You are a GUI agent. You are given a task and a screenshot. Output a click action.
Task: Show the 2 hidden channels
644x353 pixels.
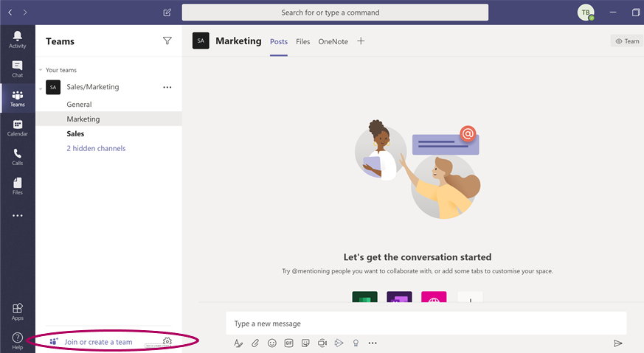coord(96,148)
